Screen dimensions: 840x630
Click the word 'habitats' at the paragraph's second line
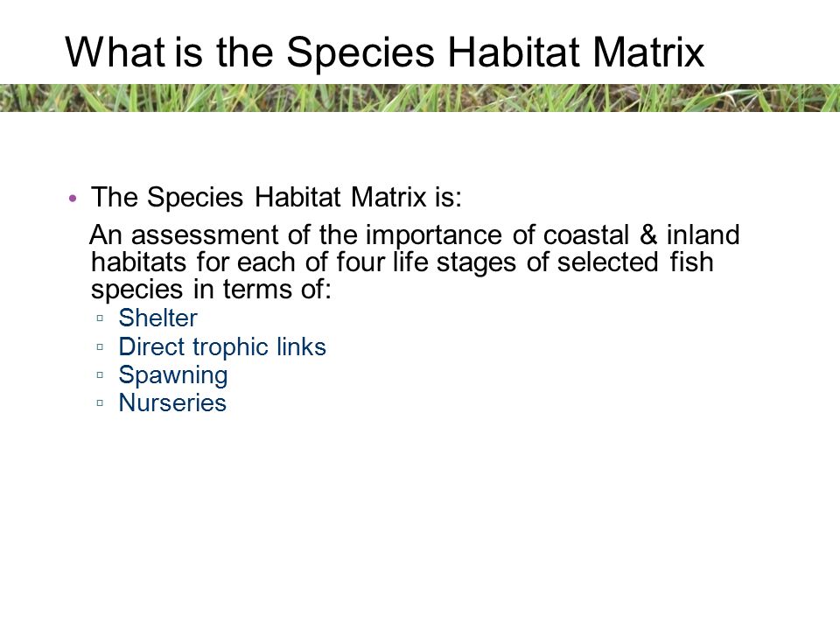(x=139, y=262)
